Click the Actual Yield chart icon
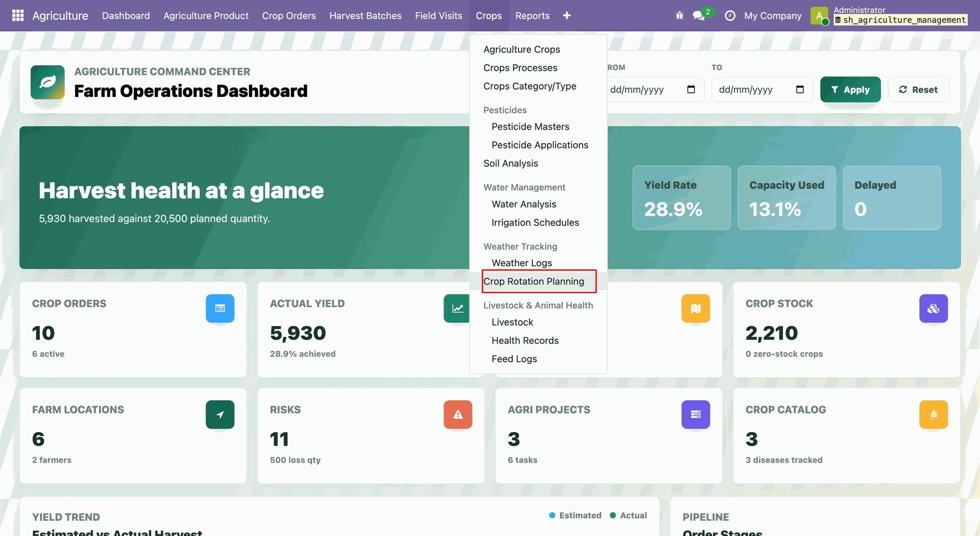 click(457, 309)
